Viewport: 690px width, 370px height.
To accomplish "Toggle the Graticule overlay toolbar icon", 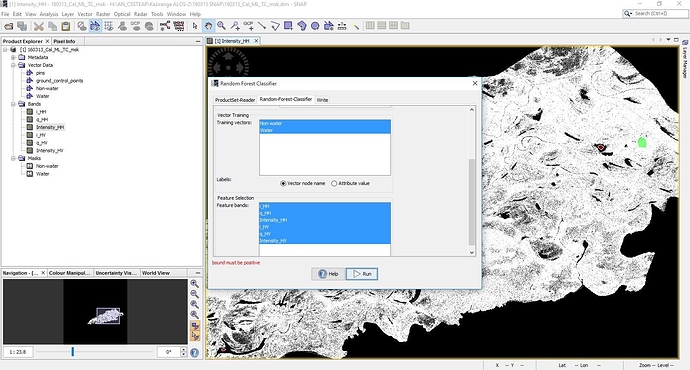I will (x=109, y=26).
